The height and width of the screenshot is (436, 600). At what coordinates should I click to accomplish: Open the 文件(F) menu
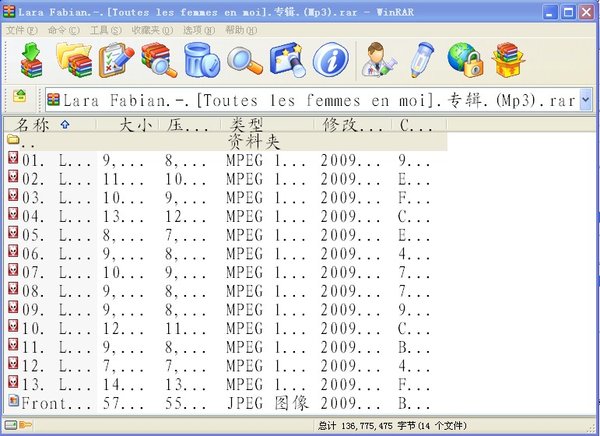(x=21, y=30)
